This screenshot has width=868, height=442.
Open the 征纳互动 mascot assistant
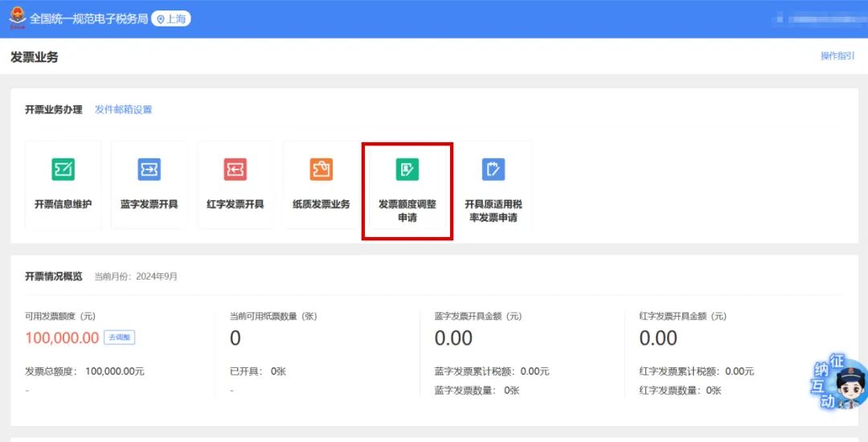click(x=840, y=384)
